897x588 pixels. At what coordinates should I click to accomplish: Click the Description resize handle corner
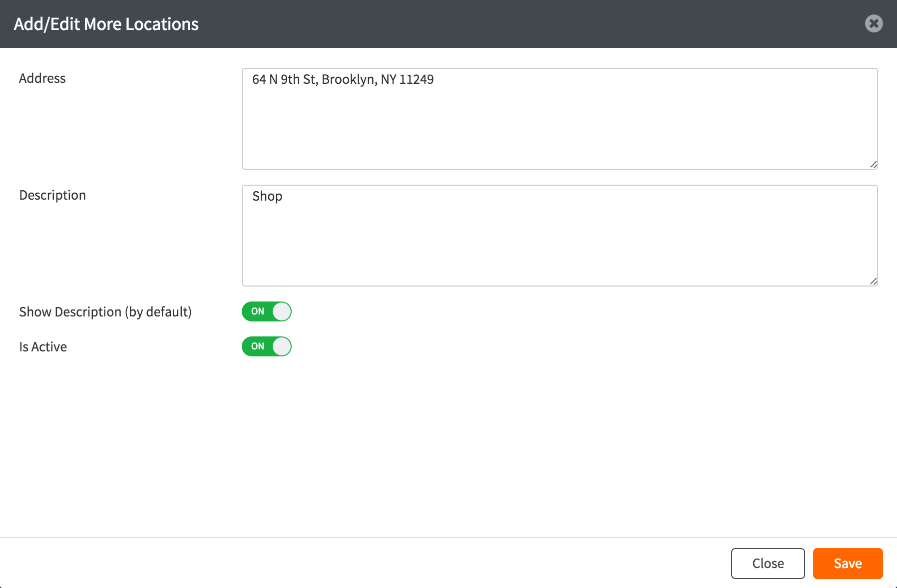click(873, 282)
